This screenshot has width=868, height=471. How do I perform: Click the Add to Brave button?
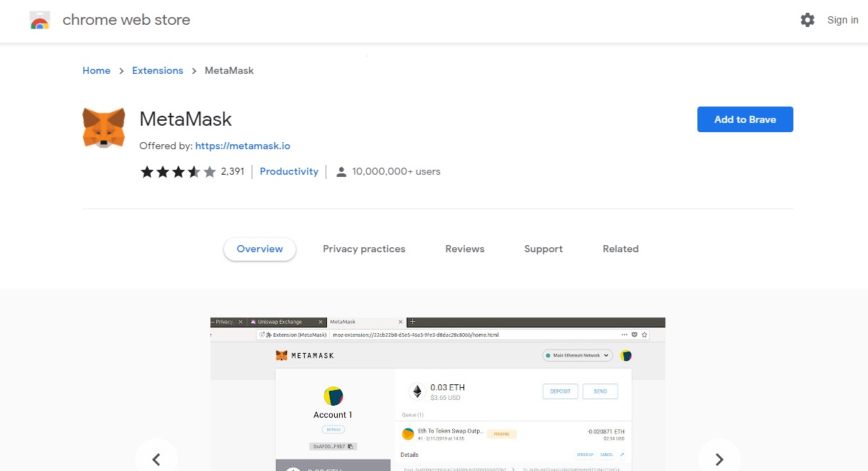point(745,119)
